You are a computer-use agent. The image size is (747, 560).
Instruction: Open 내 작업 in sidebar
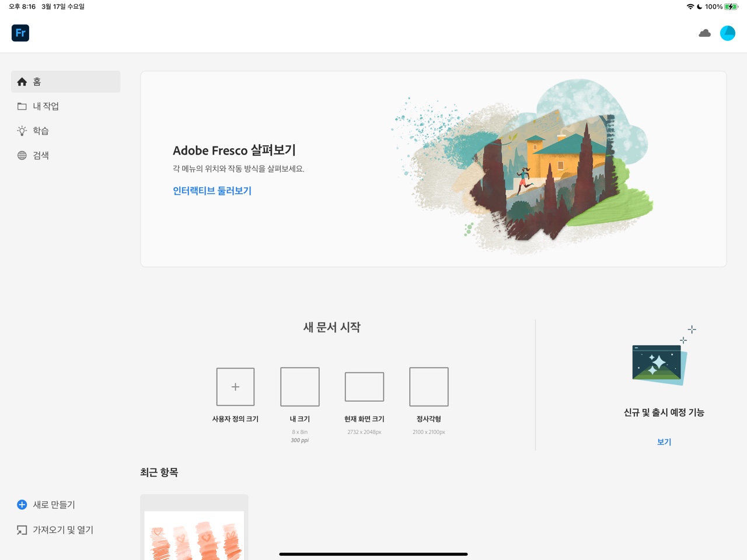65,106
